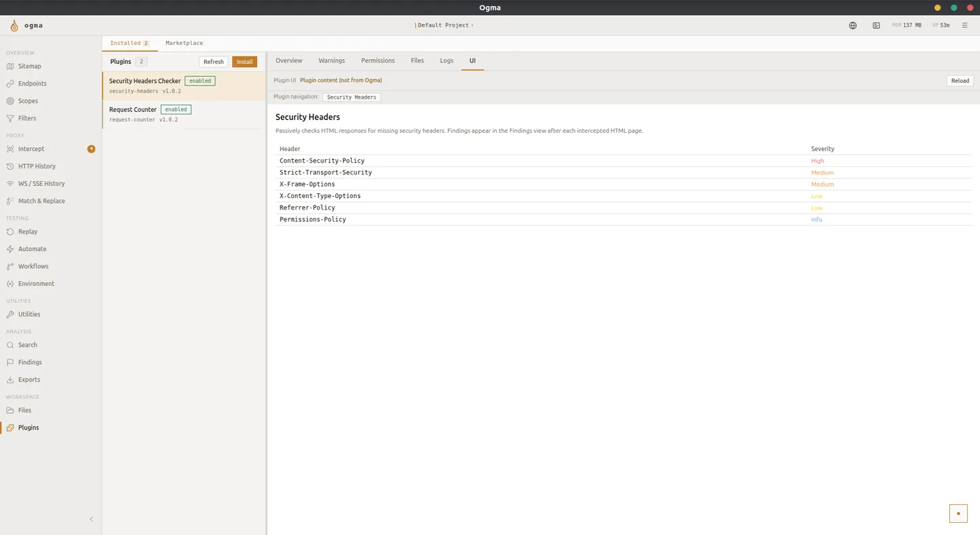The height and width of the screenshot is (535, 980).
Task: Open the hamburger menu in header
Action: [964, 25]
